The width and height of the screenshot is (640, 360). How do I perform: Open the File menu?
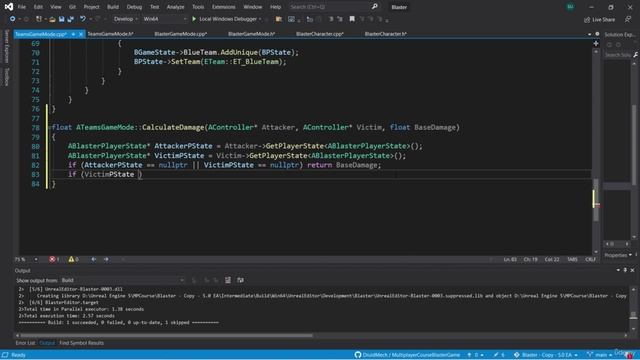[22, 7]
